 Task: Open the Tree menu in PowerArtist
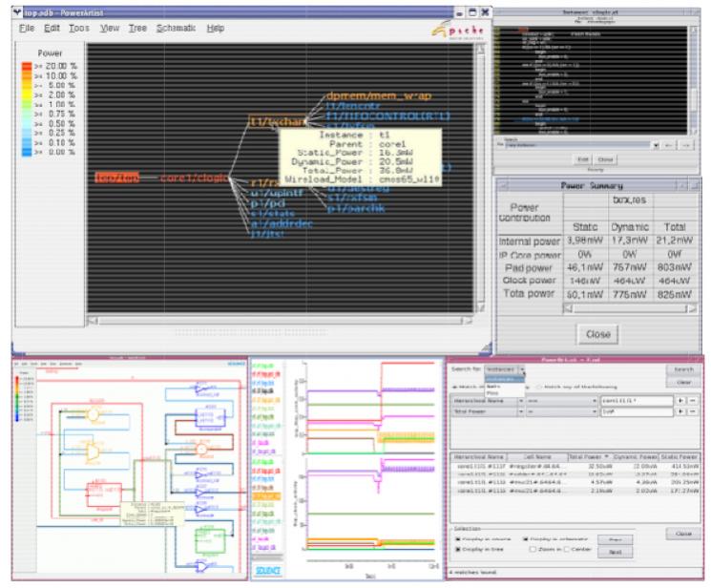(137, 28)
